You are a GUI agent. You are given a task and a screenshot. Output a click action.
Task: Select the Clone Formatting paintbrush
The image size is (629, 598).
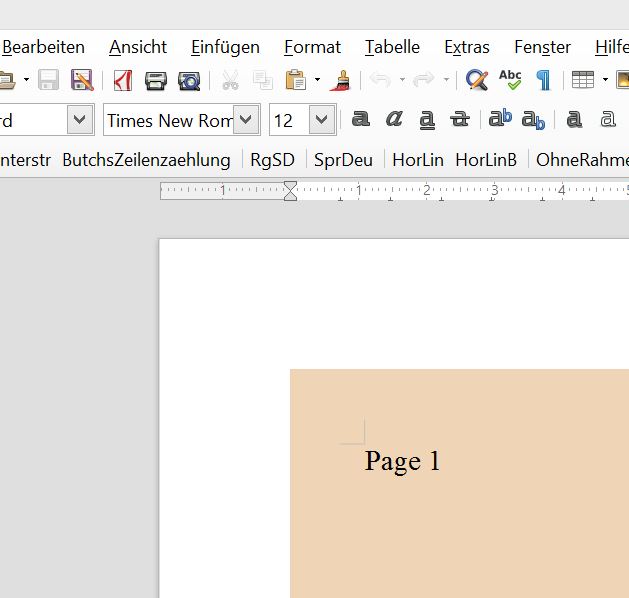coord(341,80)
